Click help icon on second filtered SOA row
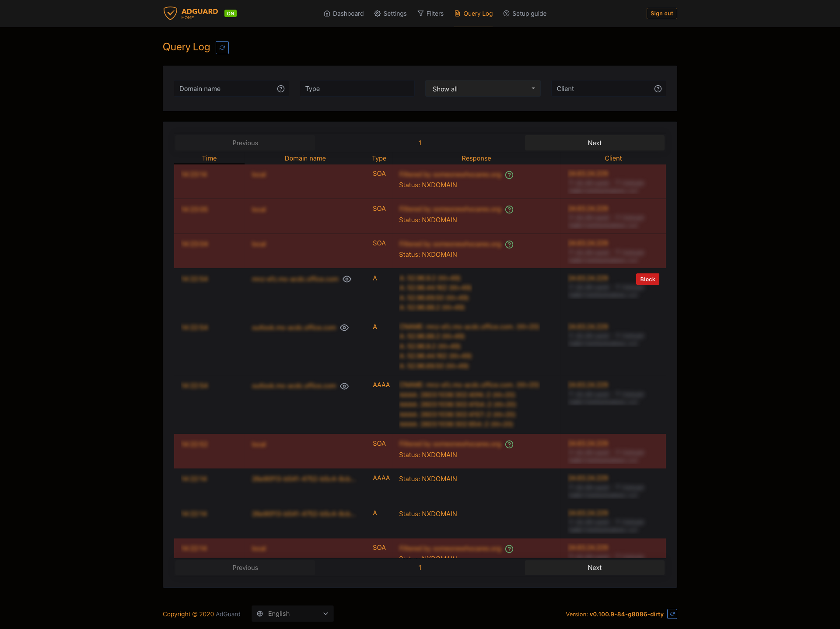Screen dimensions: 840x629 click(x=509, y=210)
